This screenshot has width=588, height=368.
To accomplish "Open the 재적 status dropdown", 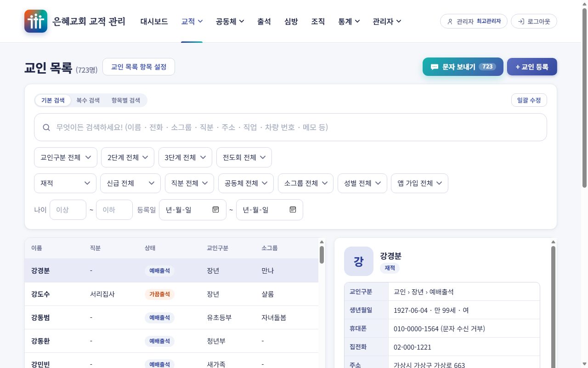I will pos(65,183).
